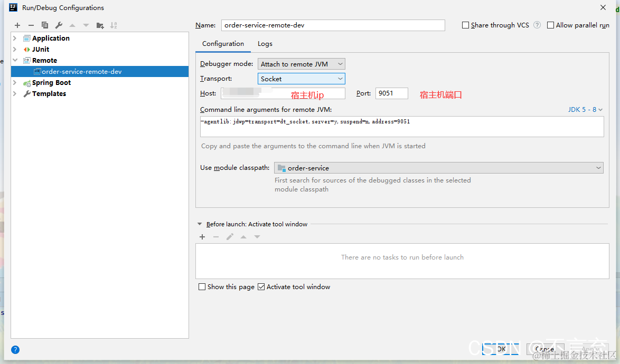Click the Templates wrench icon in tree
Screen dimensions: 620x364
click(27, 94)
